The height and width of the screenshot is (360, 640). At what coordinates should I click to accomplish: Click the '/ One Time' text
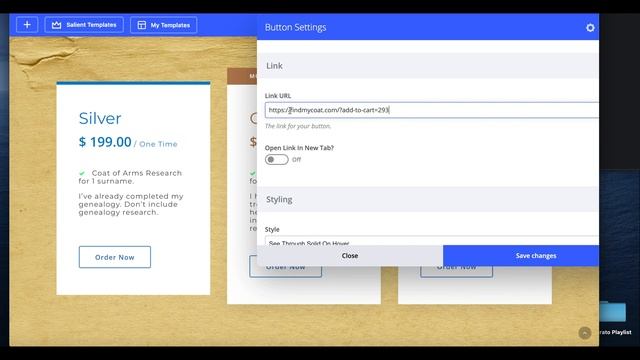click(x=156, y=144)
